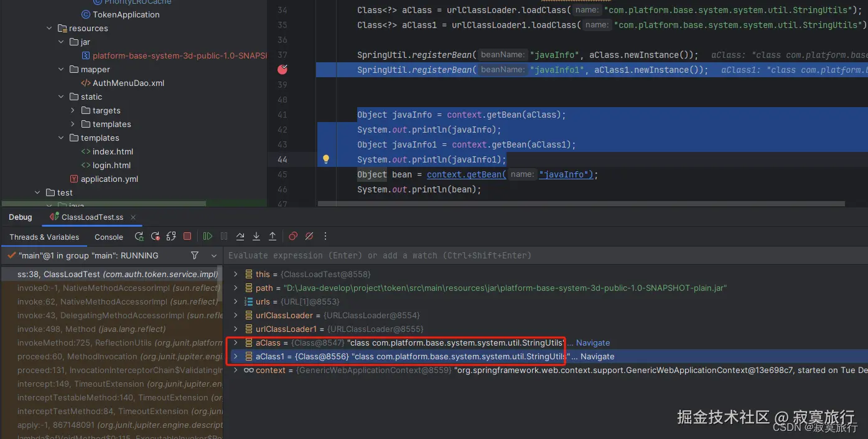Collapse the resources folder in project tree
The image size is (868, 439).
point(50,28)
